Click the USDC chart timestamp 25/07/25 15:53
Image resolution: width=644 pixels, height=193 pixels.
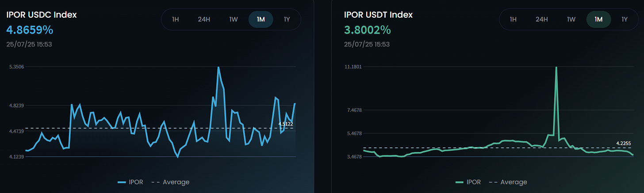[x=30, y=44]
